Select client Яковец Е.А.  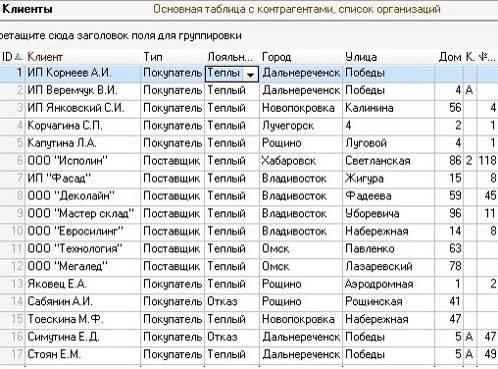(x=57, y=284)
